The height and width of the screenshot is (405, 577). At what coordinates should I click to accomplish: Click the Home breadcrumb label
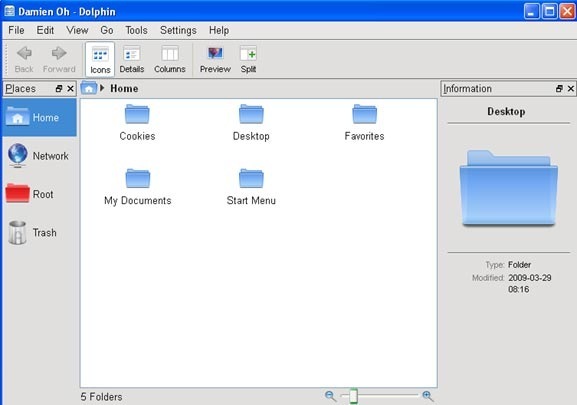(x=124, y=89)
